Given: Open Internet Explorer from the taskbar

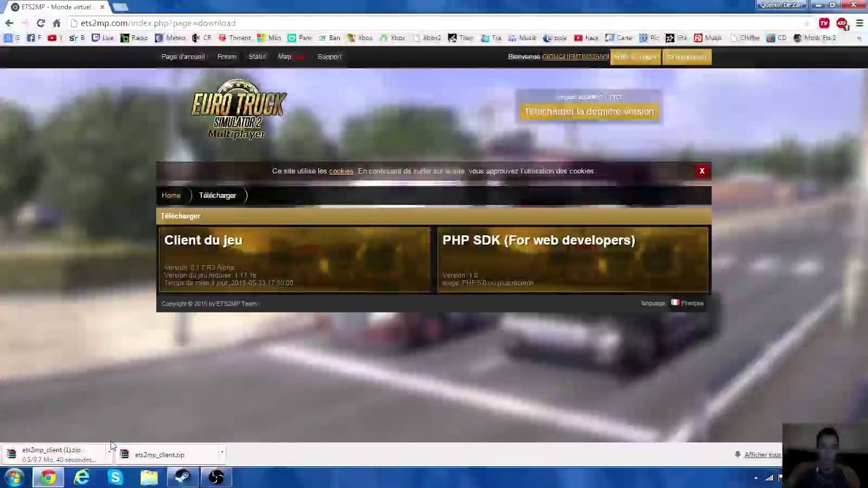Looking at the screenshot, I should pyautogui.click(x=81, y=478).
